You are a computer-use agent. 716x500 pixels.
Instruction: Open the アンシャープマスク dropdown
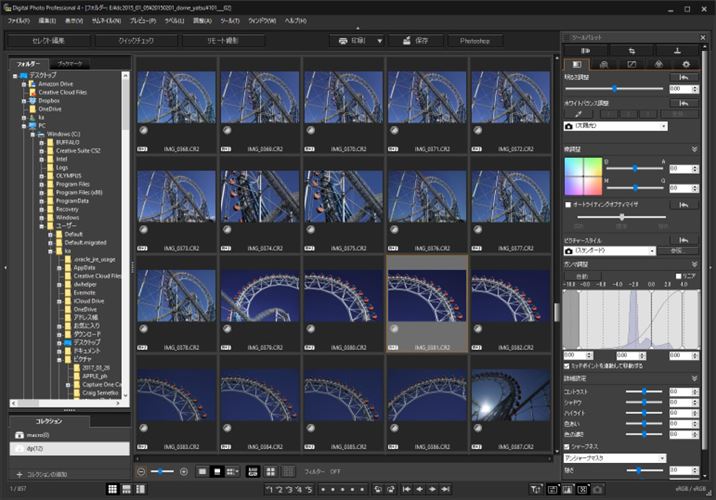(x=615, y=458)
